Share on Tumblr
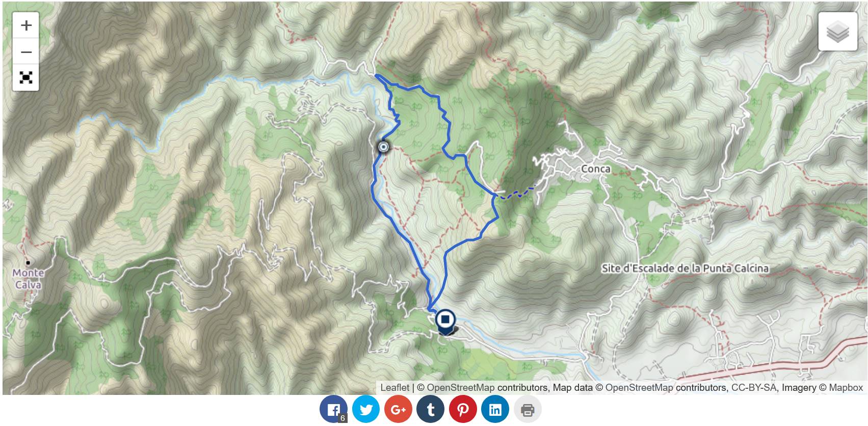This screenshot has height=426, width=868. [x=431, y=409]
